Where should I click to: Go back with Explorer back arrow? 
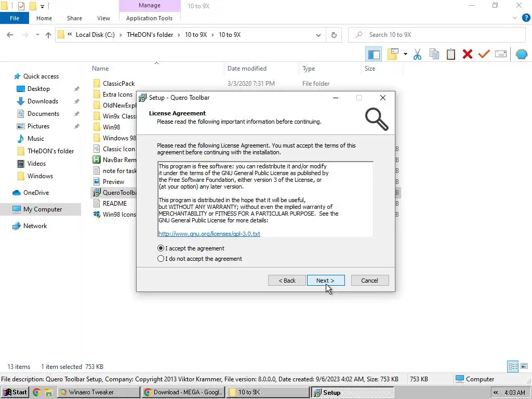tap(10, 35)
